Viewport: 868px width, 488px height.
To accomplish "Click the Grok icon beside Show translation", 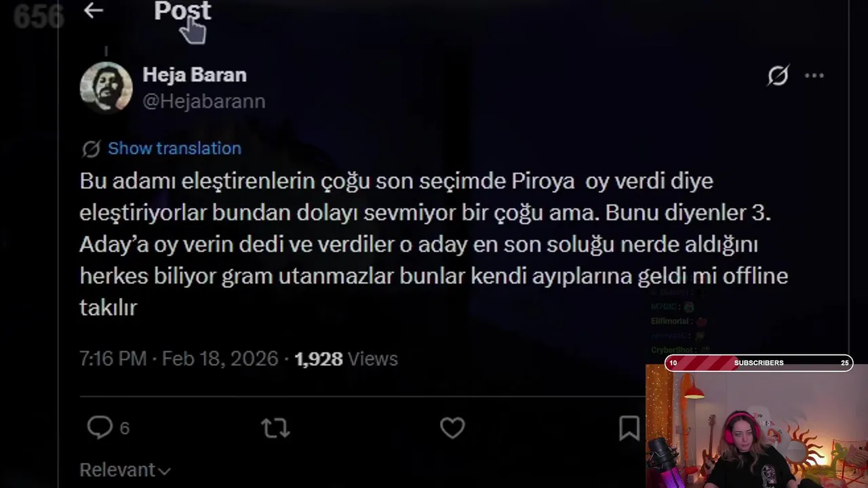I will pos(91,148).
